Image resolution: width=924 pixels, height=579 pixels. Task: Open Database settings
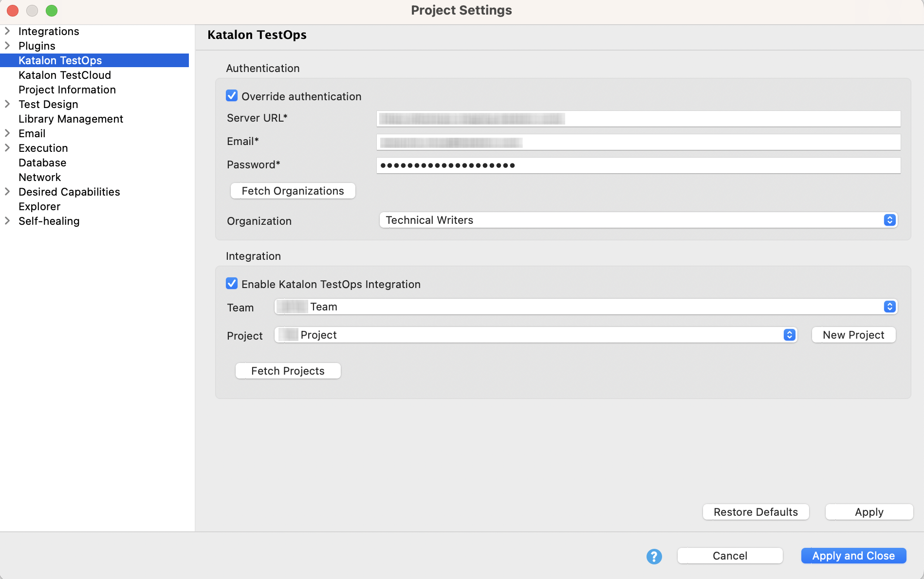pos(42,163)
